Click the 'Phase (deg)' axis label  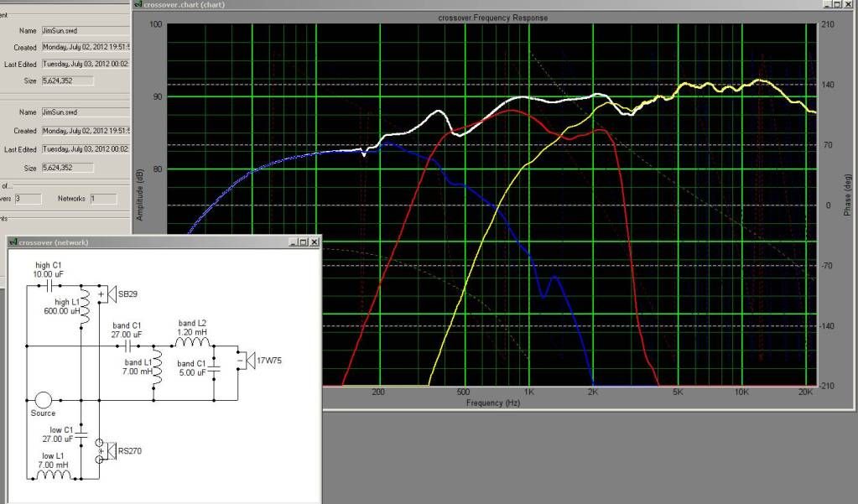coord(847,195)
